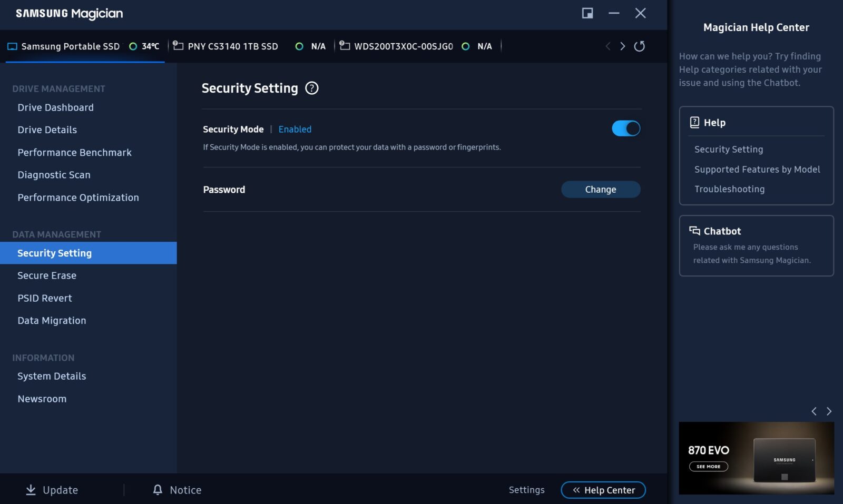
Task: Open the Troubleshooting help link
Action: (x=729, y=189)
